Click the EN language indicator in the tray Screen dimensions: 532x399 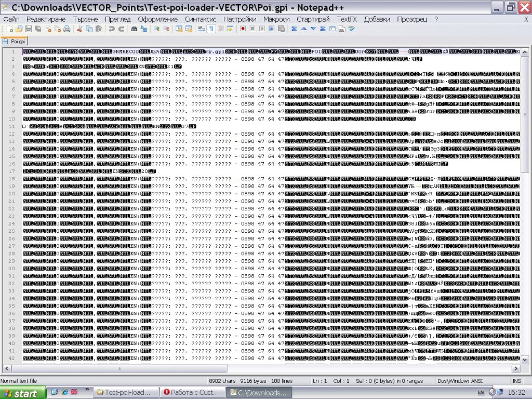point(481,393)
